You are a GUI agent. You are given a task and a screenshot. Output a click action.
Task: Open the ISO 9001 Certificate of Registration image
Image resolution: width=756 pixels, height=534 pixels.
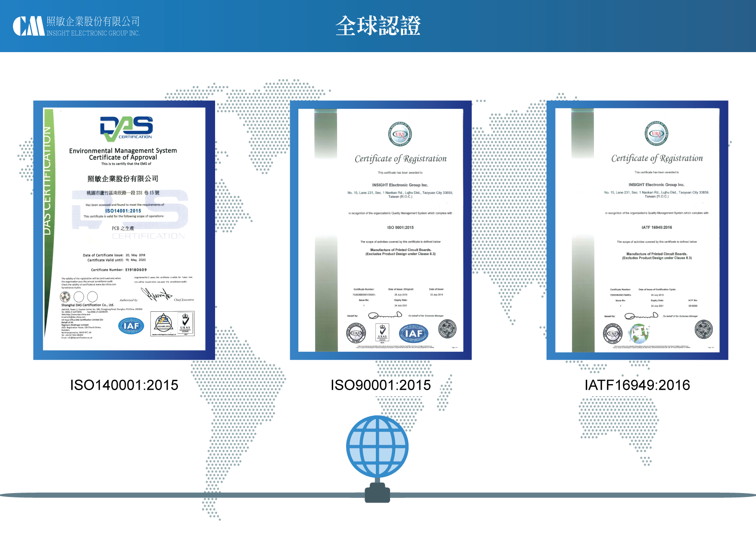(x=381, y=230)
